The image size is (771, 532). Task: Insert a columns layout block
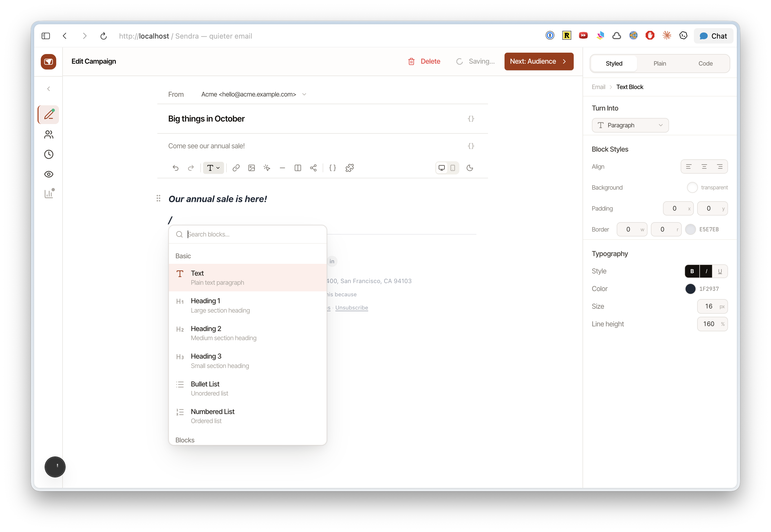pos(298,168)
